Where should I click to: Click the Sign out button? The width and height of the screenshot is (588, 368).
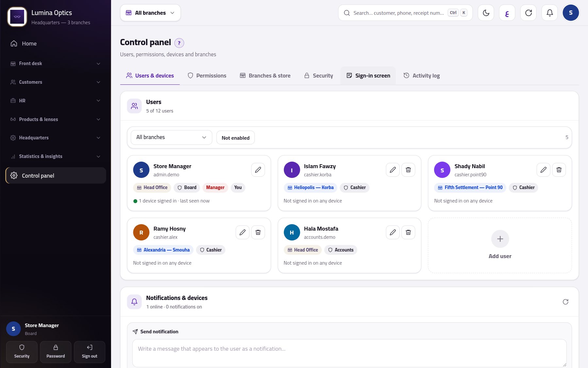coord(90,352)
